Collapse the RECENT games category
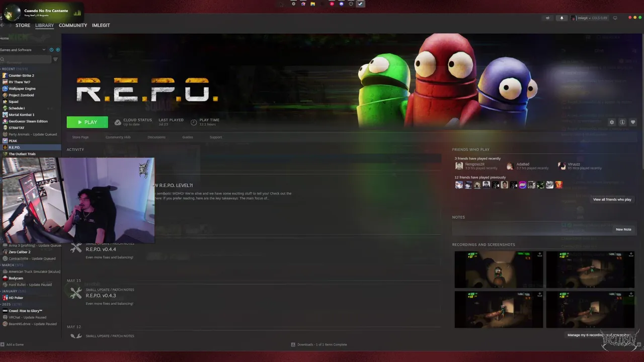644x362 pixels. point(15,69)
